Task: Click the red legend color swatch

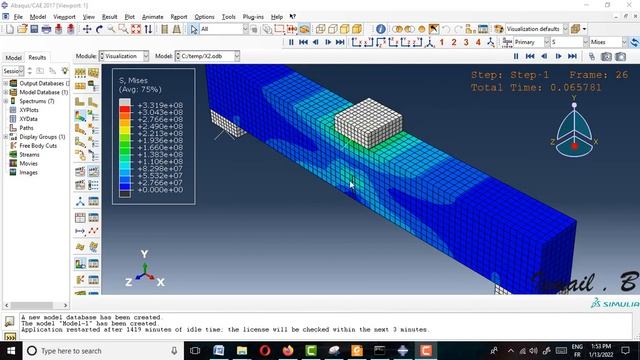Action: click(125, 109)
